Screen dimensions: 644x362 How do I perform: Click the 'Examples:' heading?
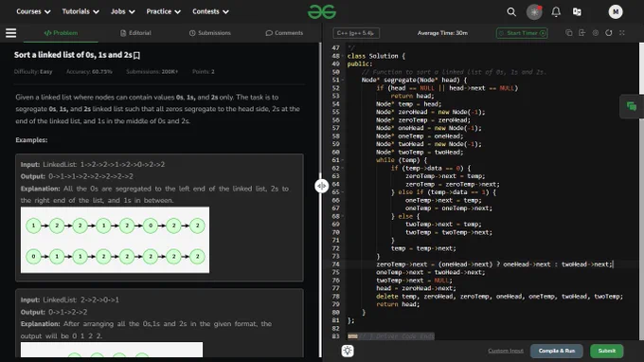[31, 140]
